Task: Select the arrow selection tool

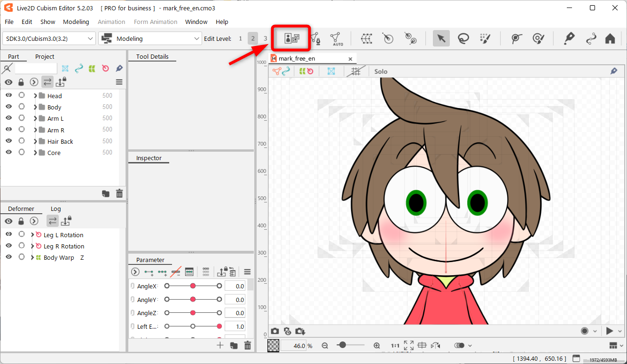Action: 441,39
